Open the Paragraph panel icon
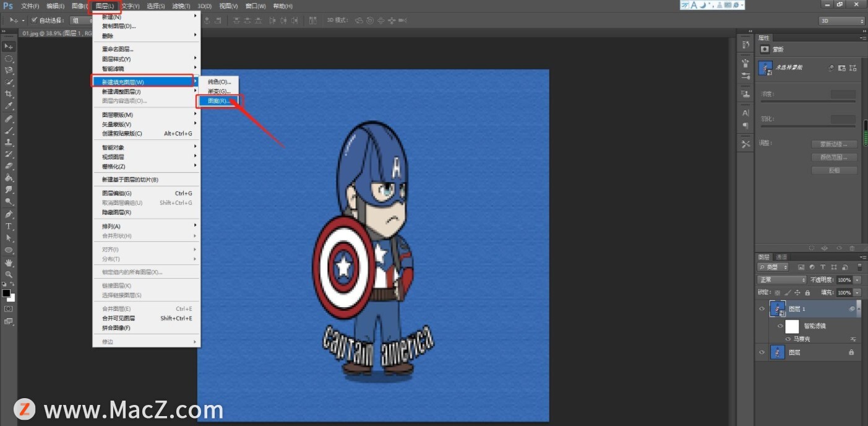 click(746, 126)
